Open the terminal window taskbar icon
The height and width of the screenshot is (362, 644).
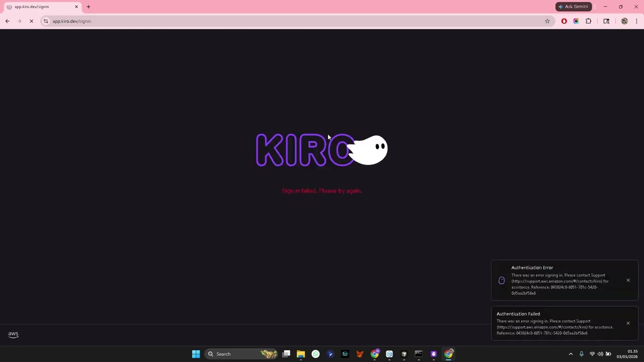pyautogui.click(x=419, y=354)
